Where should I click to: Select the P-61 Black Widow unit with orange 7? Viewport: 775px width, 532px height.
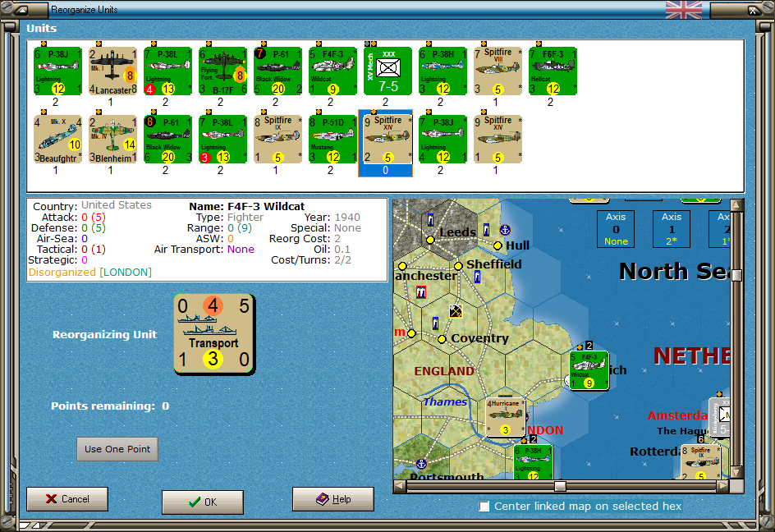pyautogui.click(x=277, y=71)
